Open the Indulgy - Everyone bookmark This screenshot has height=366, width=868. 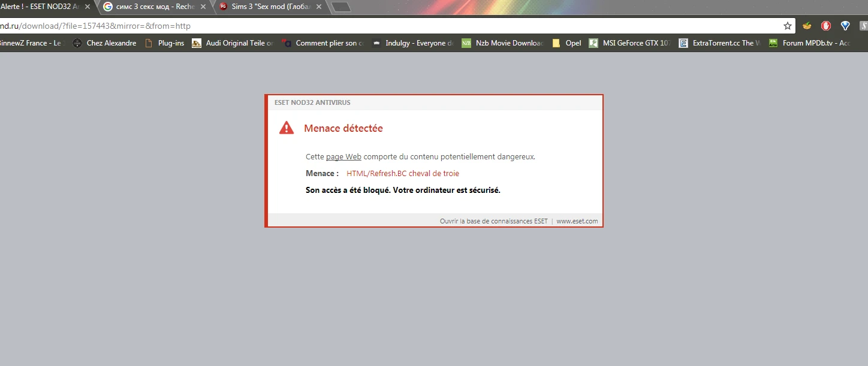(x=412, y=43)
